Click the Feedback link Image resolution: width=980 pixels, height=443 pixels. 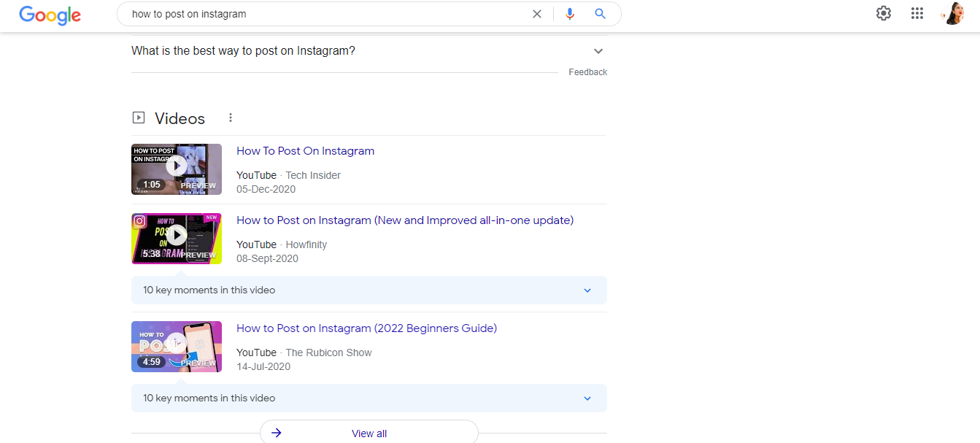587,72
